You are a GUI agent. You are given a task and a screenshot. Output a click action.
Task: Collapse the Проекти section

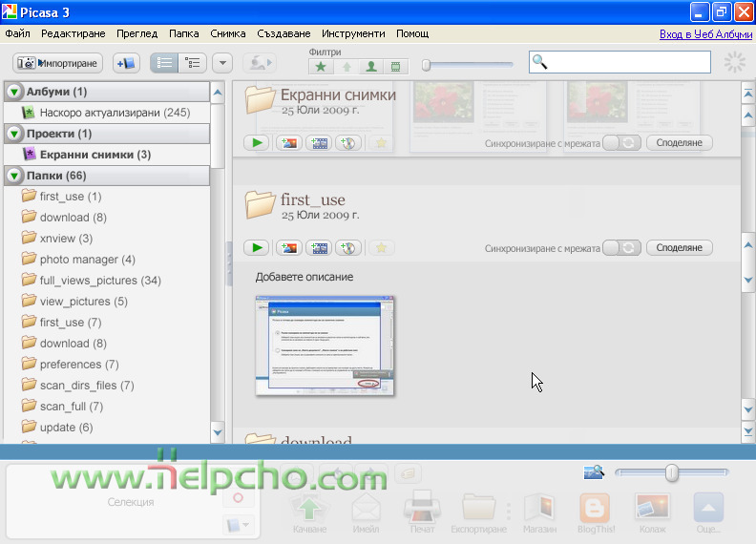(14, 134)
